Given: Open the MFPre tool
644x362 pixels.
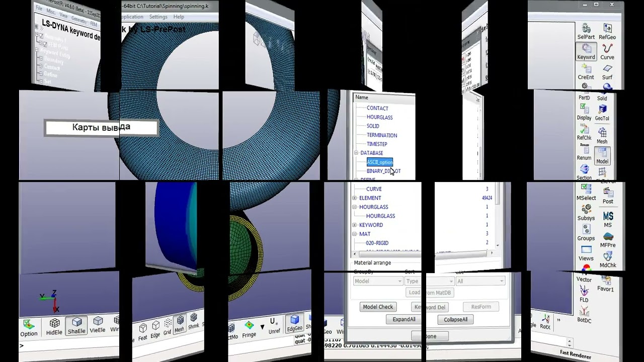Looking at the screenshot, I should (x=608, y=239).
